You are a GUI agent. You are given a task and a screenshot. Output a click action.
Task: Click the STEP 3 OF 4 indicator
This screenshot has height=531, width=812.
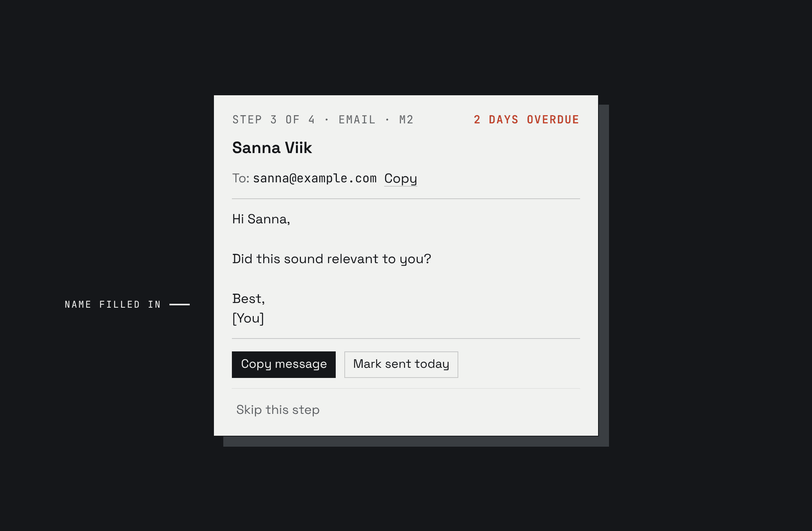pos(274,119)
